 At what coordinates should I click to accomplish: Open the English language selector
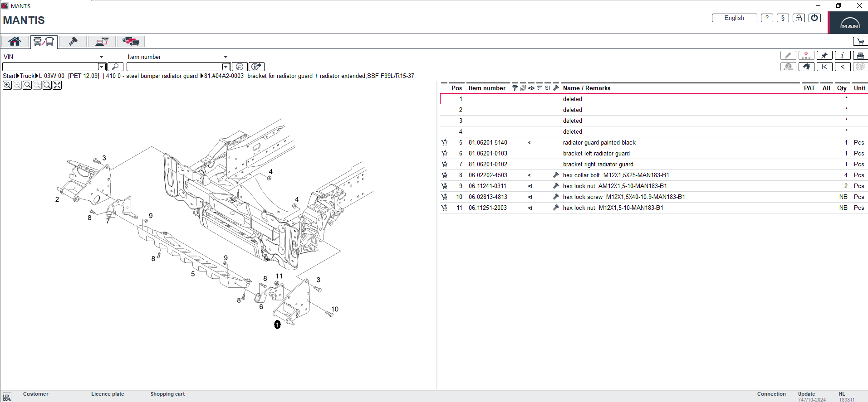coord(734,18)
